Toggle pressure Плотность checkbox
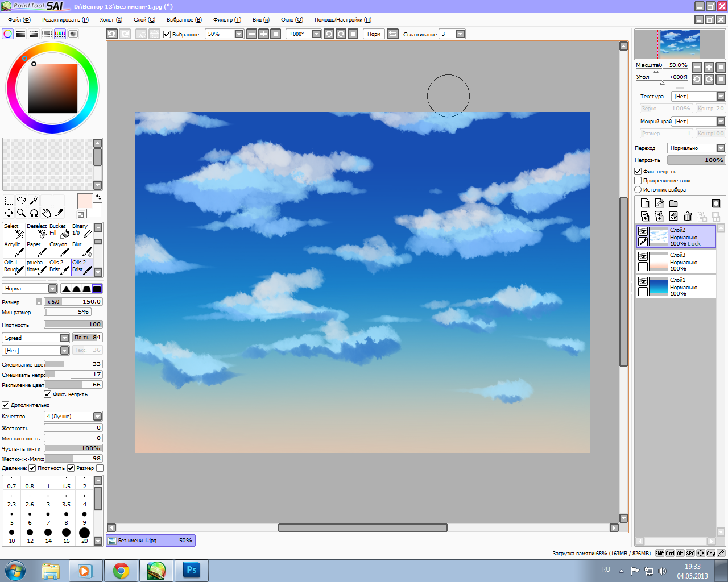The height and width of the screenshot is (582, 728). pos(32,468)
